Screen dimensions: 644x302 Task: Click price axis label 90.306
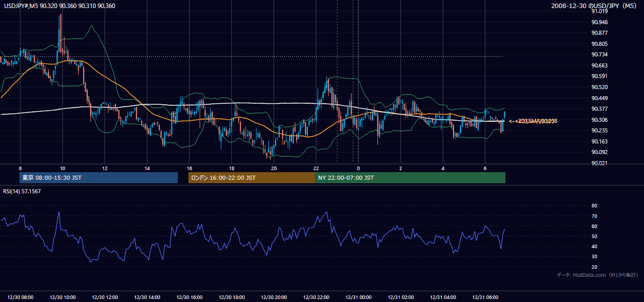click(x=600, y=120)
